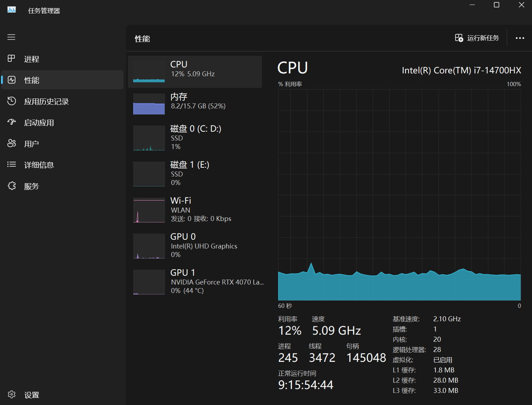Click the 详细信息 list icon
Screen dimensions: 532x405
pyautogui.click(x=12, y=165)
